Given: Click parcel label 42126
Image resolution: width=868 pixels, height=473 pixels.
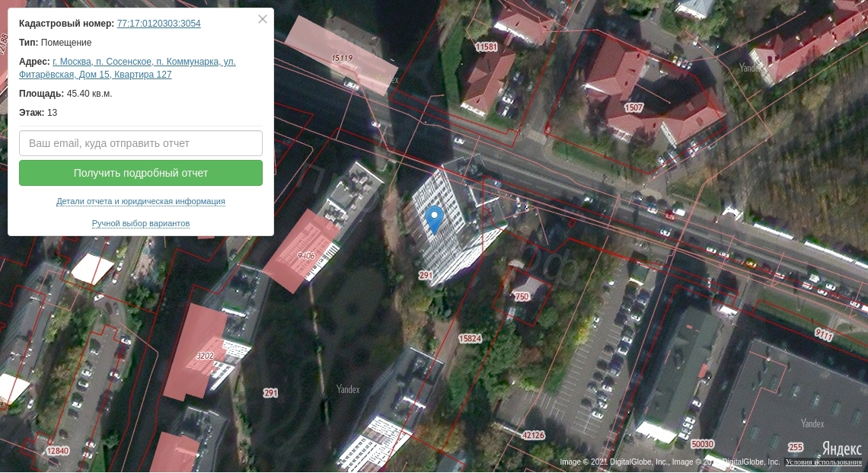Looking at the screenshot, I should 533,436.
